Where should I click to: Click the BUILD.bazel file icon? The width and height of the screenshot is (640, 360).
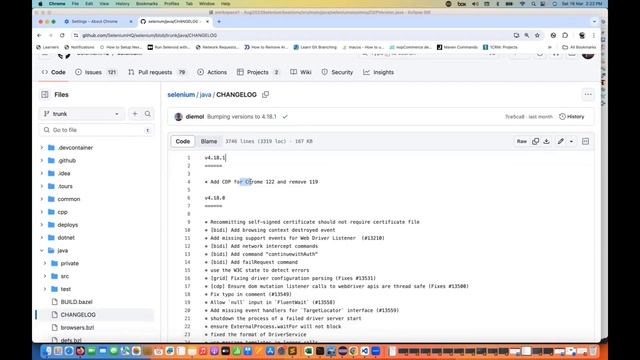pos(54,302)
